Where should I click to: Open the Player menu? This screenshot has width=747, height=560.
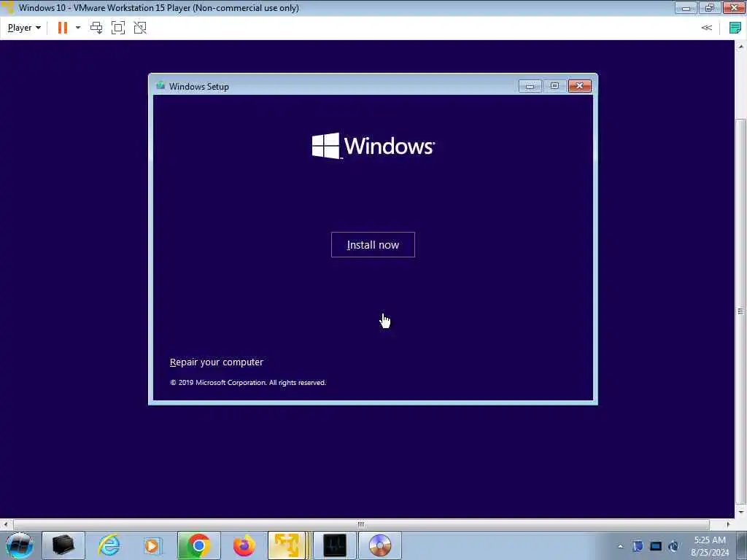[x=24, y=28]
